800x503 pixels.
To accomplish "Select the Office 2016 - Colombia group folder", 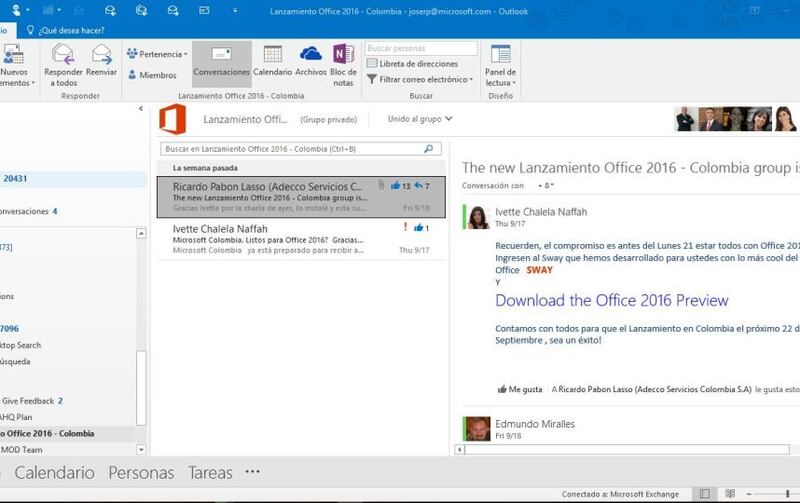I will tap(67, 434).
